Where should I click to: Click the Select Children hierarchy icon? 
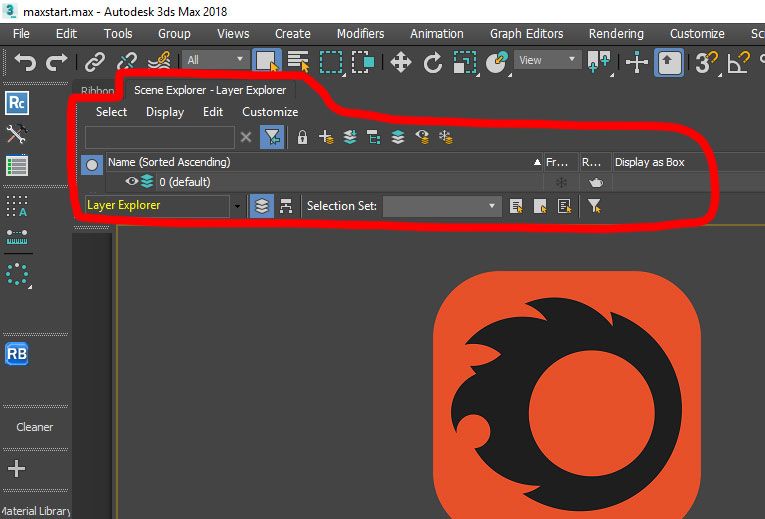[x=374, y=137]
